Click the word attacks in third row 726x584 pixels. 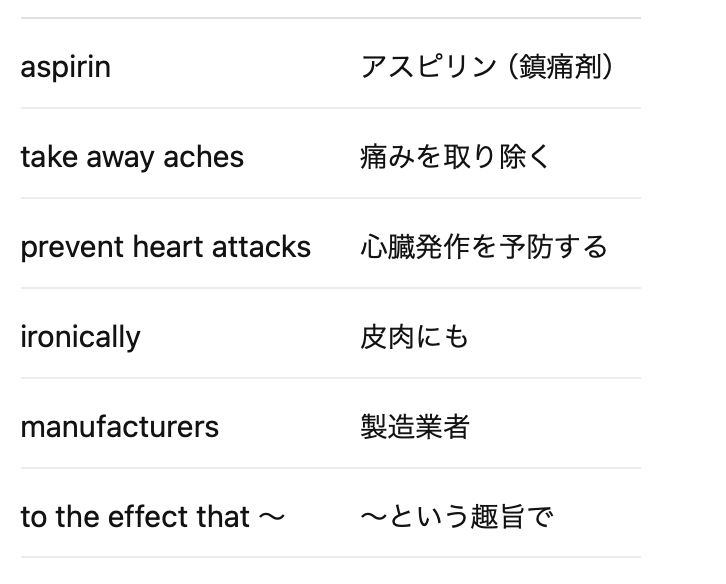tap(261, 247)
